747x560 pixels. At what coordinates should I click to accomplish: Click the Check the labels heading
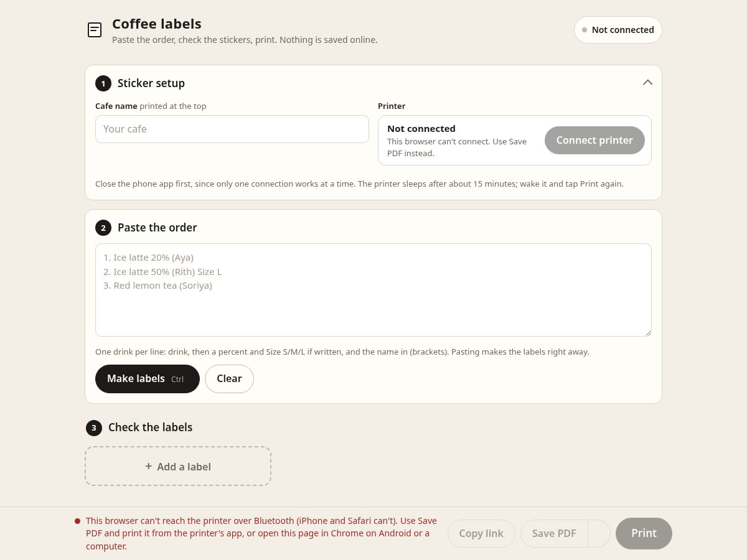click(x=150, y=427)
